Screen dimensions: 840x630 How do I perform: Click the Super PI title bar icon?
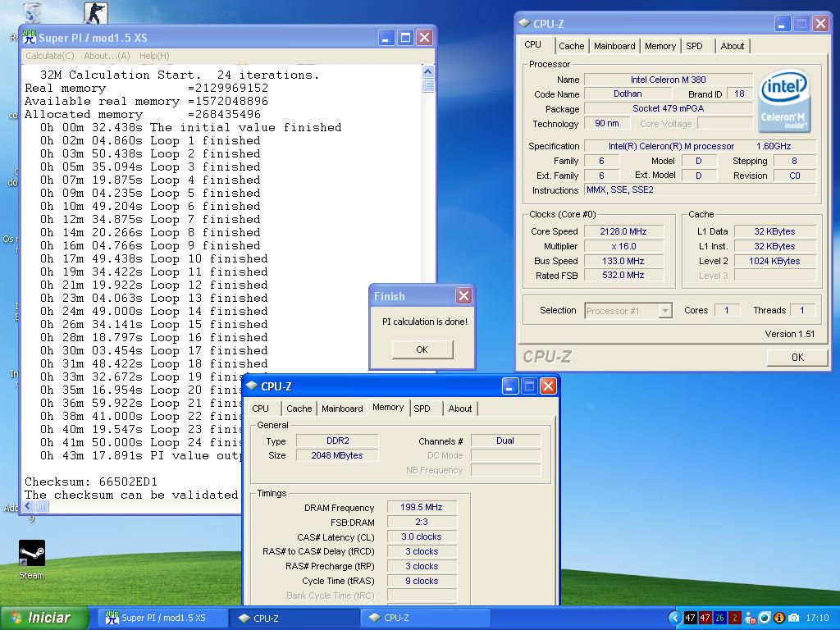tap(29, 37)
